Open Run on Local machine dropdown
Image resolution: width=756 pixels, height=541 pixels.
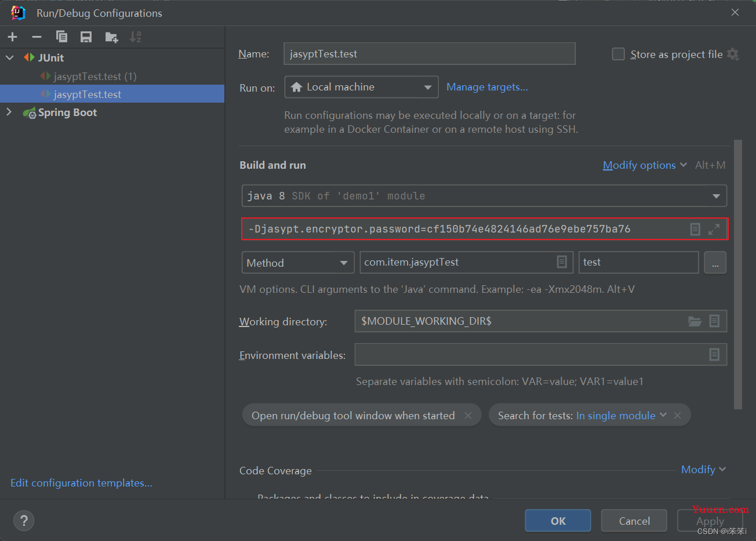tap(361, 87)
